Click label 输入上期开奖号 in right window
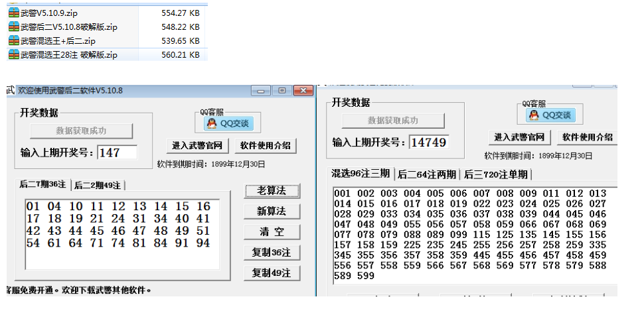 [x=370, y=143]
